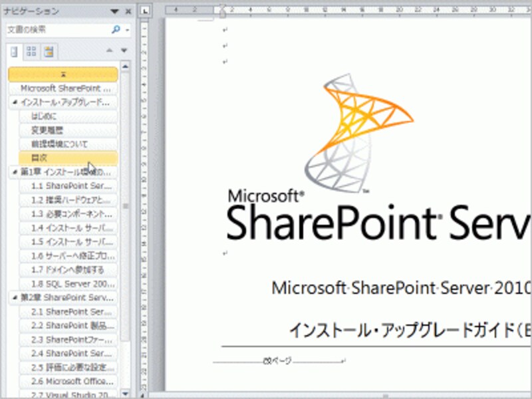Close the navigation pane with the X

click(x=128, y=11)
